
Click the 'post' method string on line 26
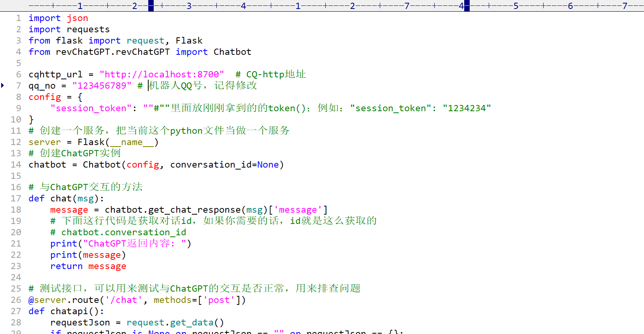[219, 300]
